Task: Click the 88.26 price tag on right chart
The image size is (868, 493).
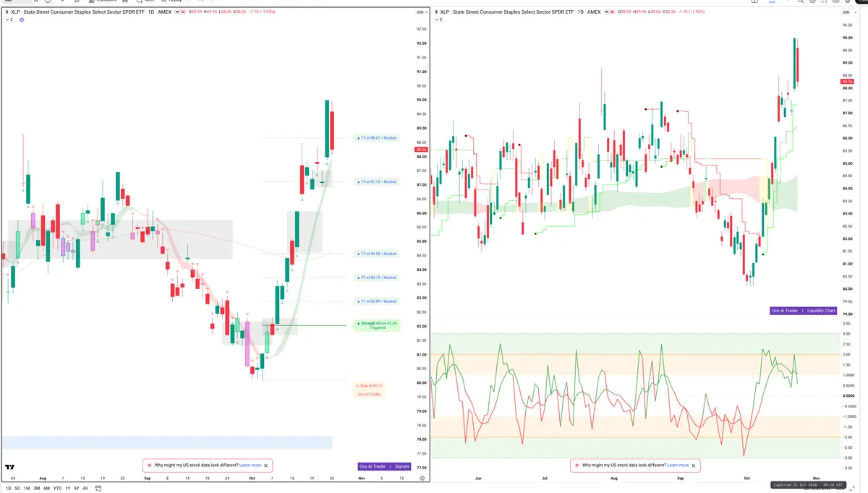Action: [848, 82]
